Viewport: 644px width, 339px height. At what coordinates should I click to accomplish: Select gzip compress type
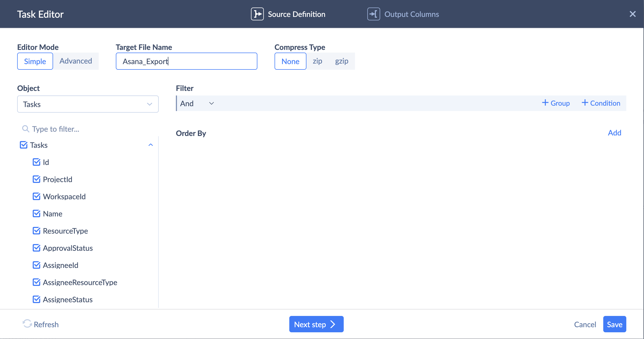pos(342,61)
